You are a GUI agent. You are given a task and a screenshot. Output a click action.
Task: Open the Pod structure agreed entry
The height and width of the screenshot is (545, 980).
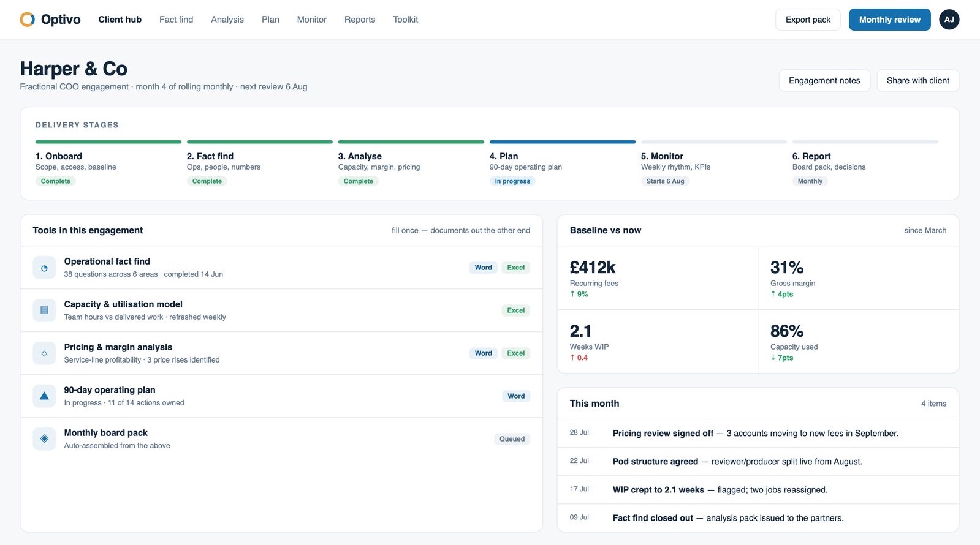pos(758,462)
